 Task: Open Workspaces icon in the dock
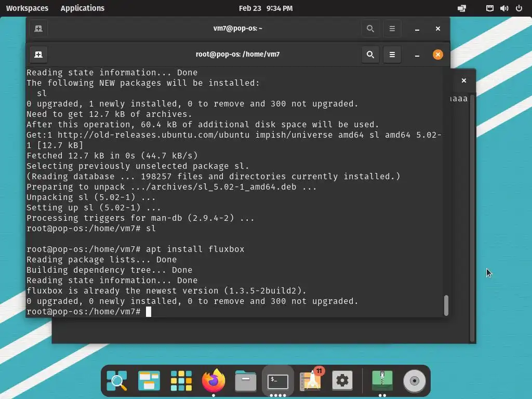coord(149,380)
